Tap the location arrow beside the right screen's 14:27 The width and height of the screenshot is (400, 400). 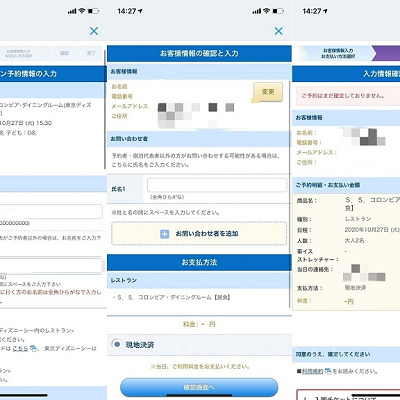[x=325, y=11]
